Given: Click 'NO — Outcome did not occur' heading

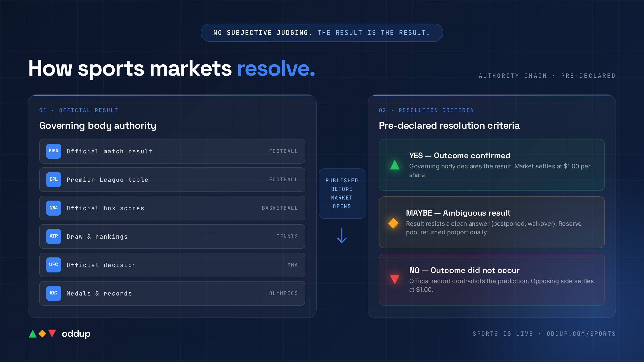Looking at the screenshot, I should (464, 270).
